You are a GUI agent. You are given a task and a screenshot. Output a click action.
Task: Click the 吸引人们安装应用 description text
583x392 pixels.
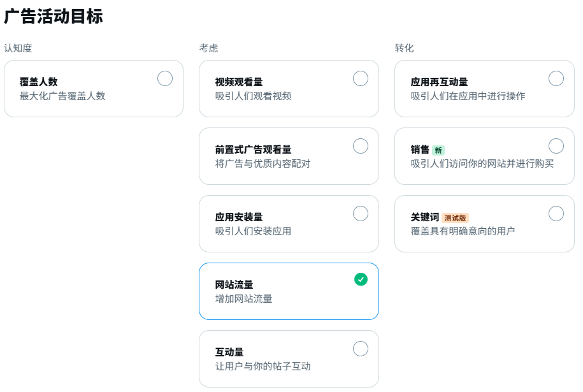[253, 231]
